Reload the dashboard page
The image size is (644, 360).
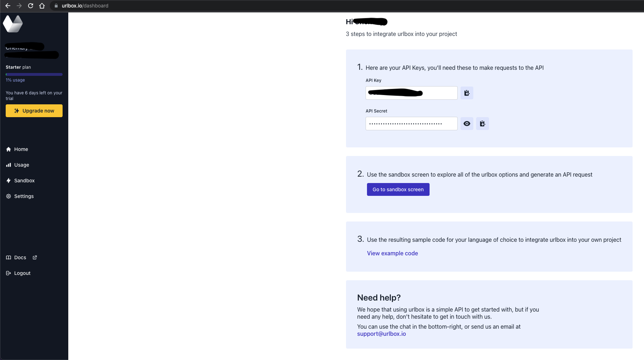pyautogui.click(x=30, y=6)
